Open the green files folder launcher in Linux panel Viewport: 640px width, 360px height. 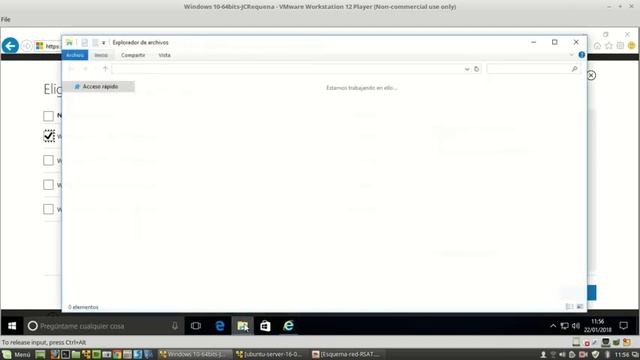(x=76, y=354)
